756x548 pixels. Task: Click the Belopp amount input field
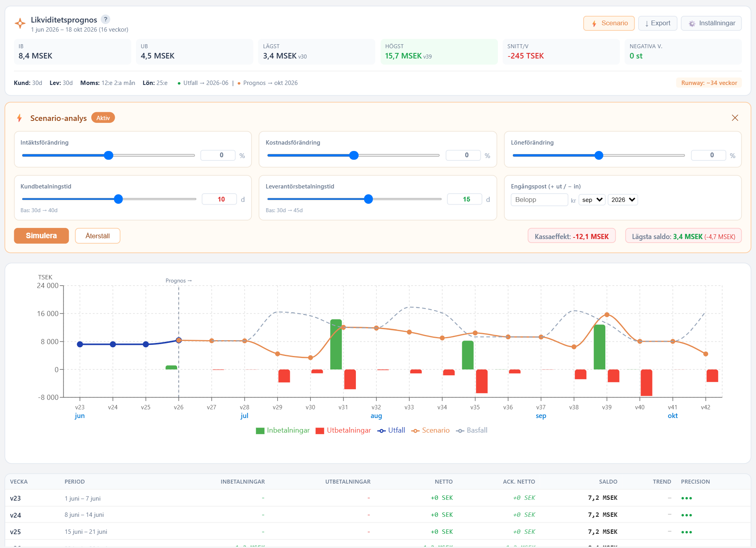point(539,200)
